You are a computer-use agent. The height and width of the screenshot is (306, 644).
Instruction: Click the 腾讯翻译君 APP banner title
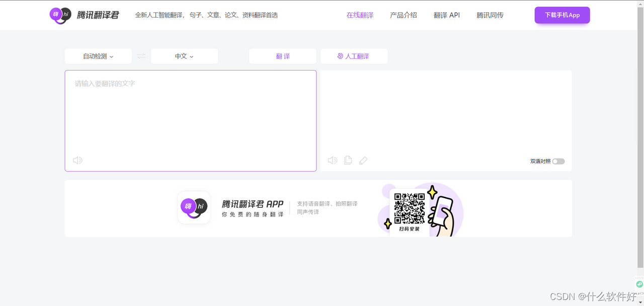pyautogui.click(x=253, y=204)
